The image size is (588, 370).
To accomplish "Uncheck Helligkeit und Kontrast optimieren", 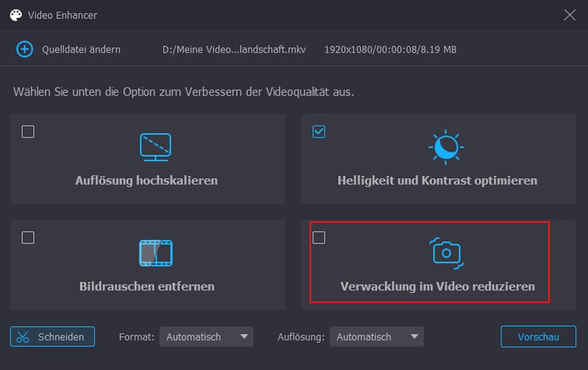I will 319,132.
